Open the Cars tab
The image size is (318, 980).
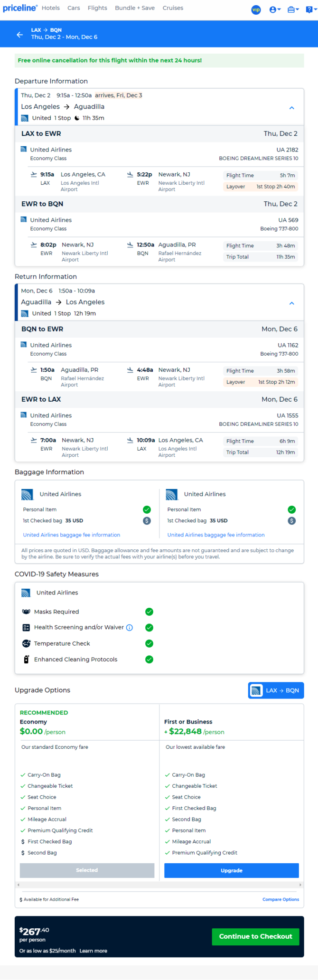point(74,8)
